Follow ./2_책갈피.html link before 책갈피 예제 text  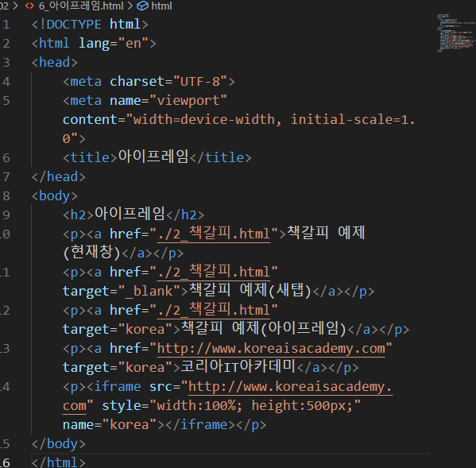[214, 234]
